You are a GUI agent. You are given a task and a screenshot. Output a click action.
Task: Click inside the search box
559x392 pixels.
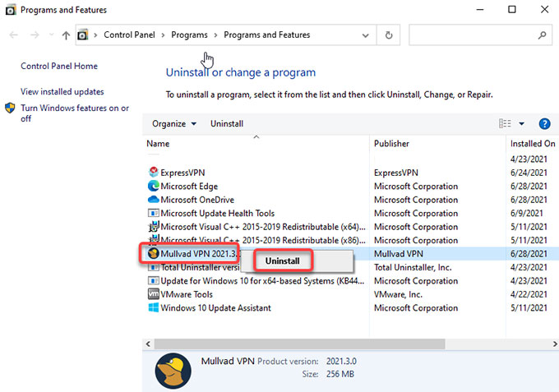coord(480,35)
